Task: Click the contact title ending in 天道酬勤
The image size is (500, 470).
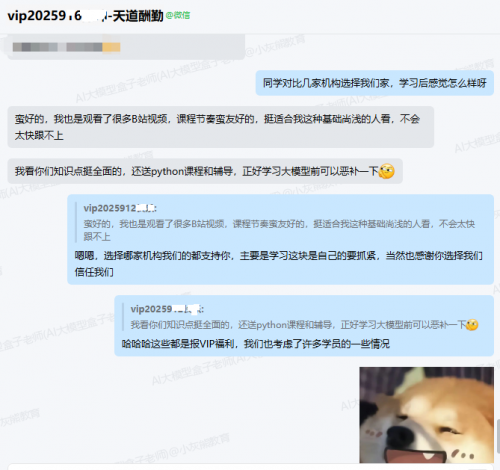Action: [x=85, y=16]
